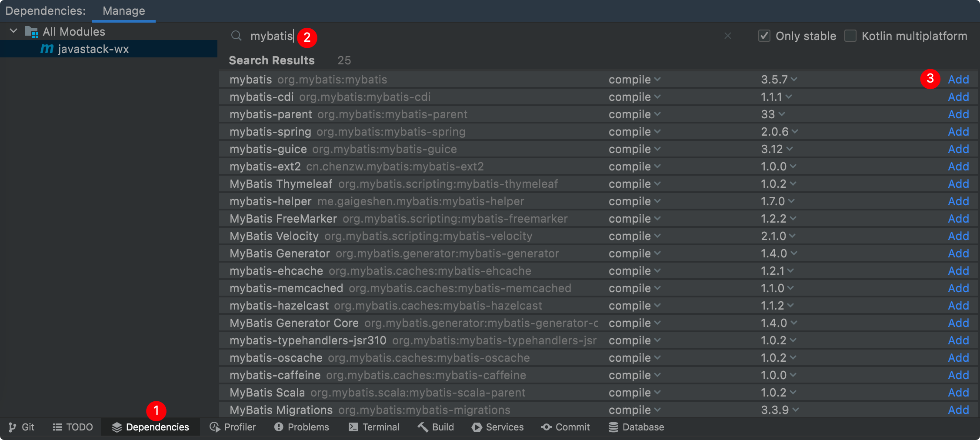Open version dropdown 33 for mybatis-parent
980x440 pixels.
point(773,114)
